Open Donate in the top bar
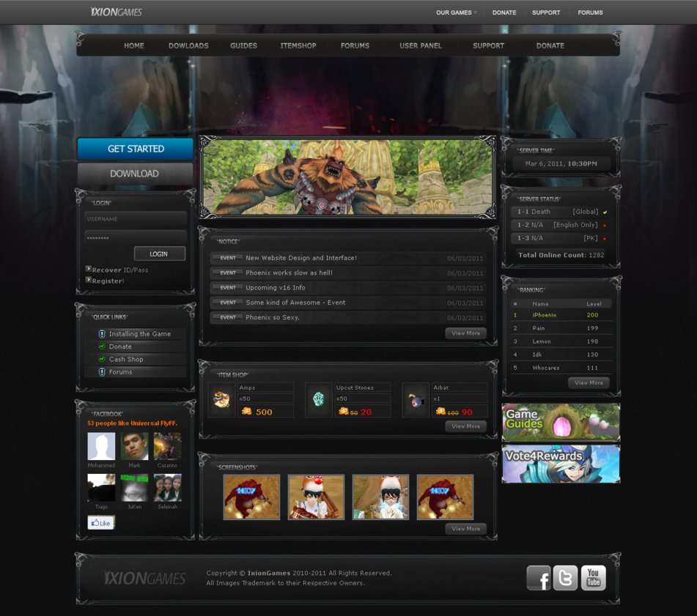Viewport: 697px width, 616px height. [x=504, y=12]
